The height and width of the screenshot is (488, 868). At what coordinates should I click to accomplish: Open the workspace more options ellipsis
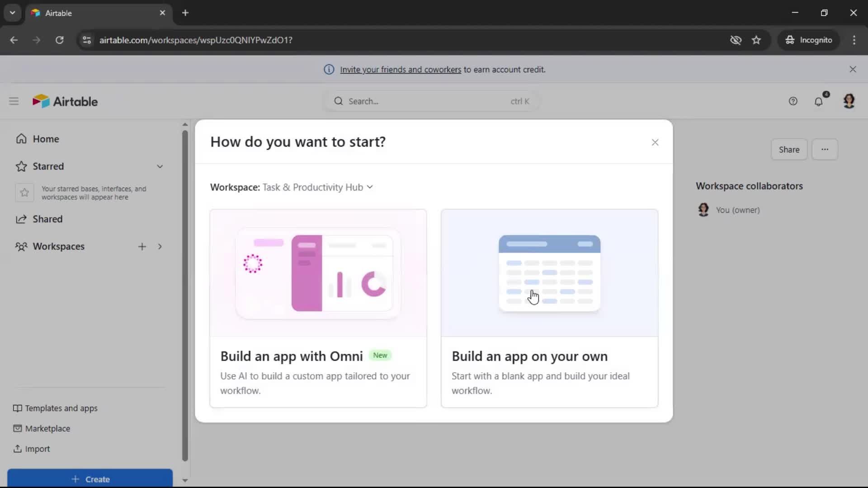pyautogui.click(x=825, y=150)
